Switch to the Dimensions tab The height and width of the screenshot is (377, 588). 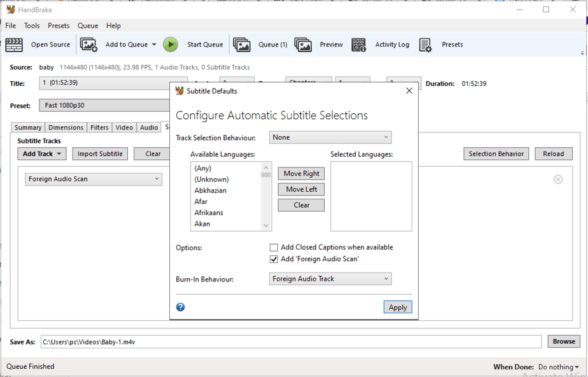66,127
